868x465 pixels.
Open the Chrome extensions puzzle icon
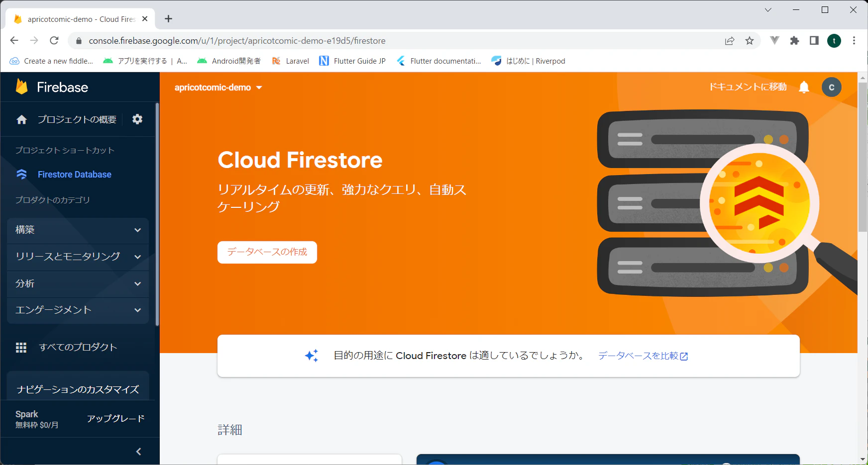point(794,41)
